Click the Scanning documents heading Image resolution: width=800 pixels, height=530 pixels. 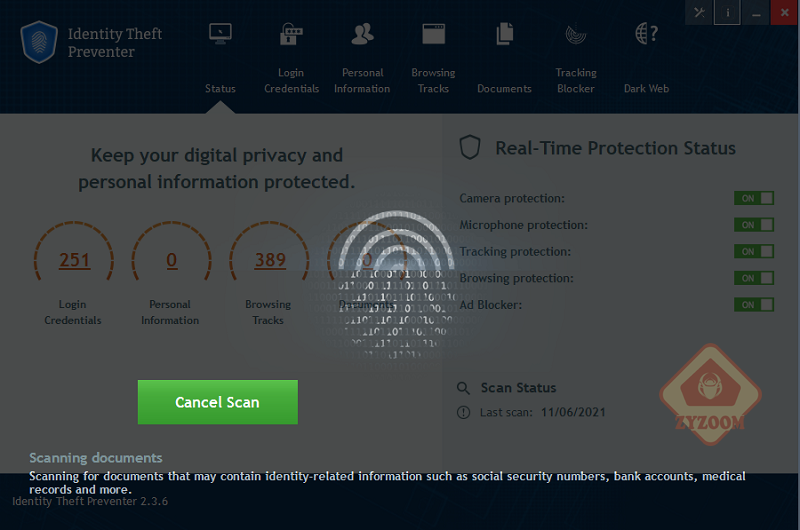[95, 458]
